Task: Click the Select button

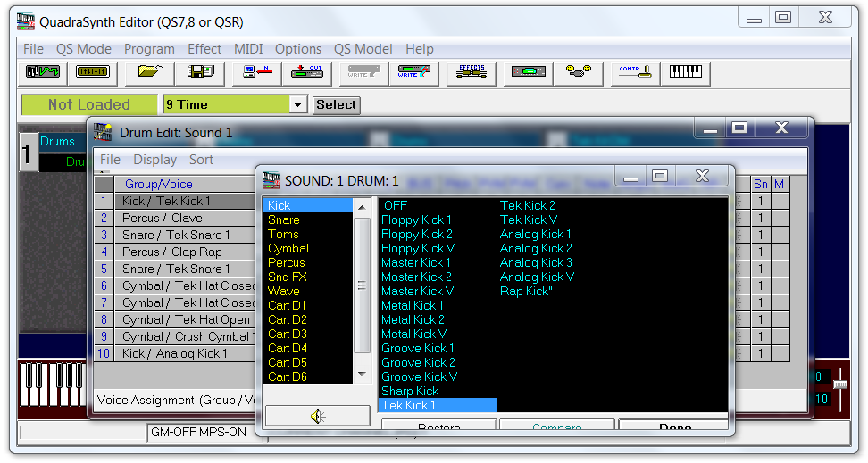Action: tap(336, 105)
